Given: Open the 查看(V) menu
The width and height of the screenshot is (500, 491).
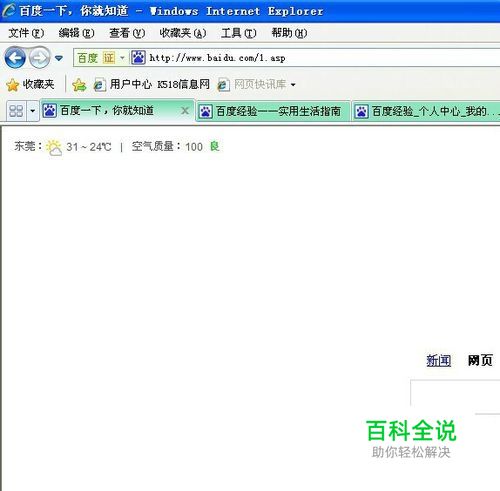Looking at the screenshot, I should (127, 33).
